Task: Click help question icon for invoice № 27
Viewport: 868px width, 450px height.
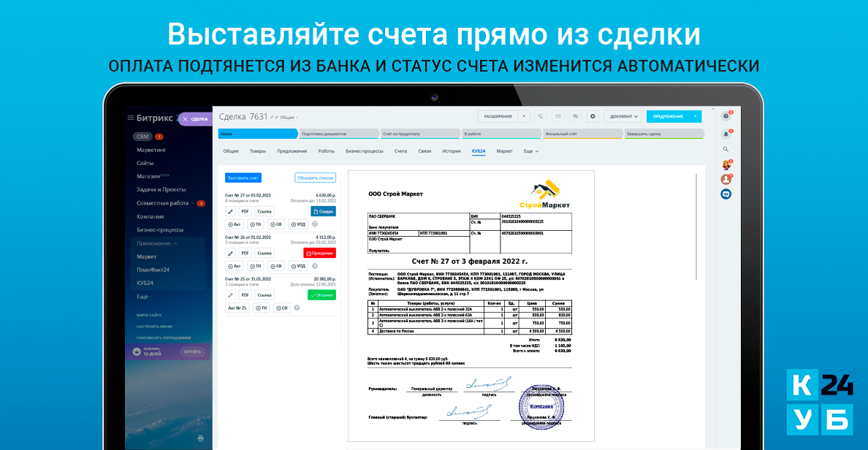Action: [x=315, y=224]
